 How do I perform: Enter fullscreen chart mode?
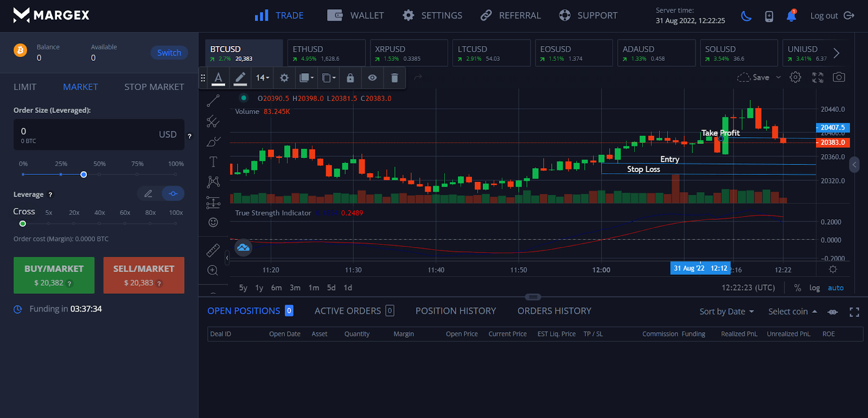coord(818,77)
